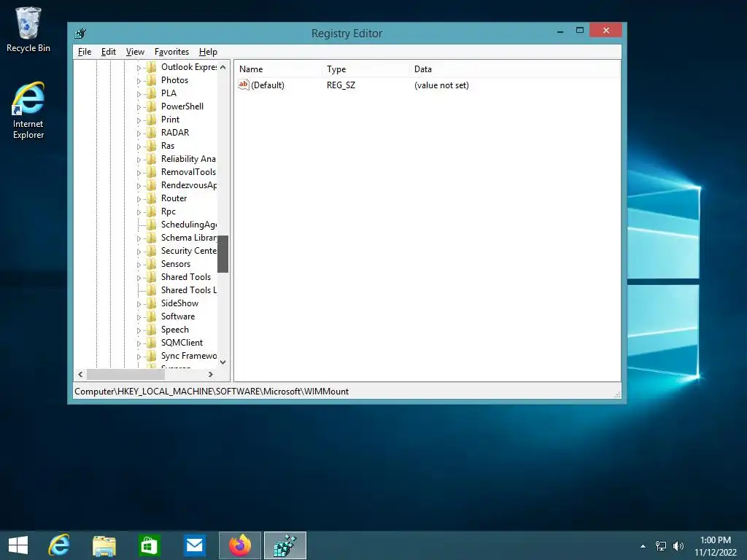Open the Edit menu
The height and width of the screenshot is (560, 747).
(109, 52)
